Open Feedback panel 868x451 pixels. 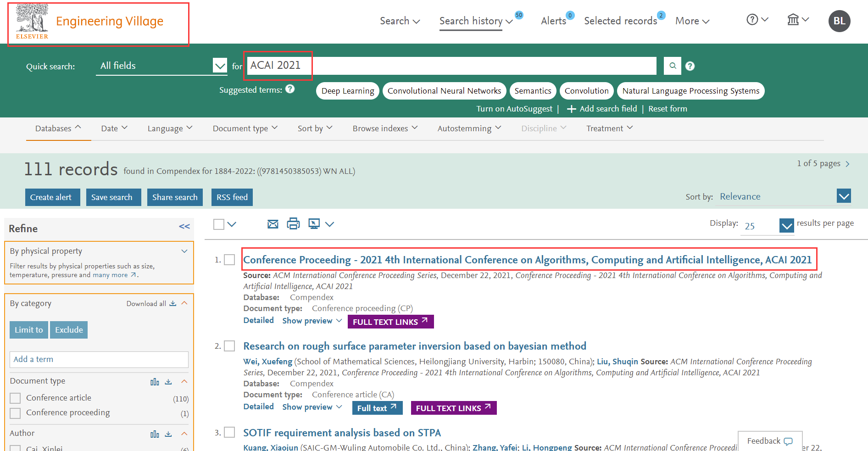pos(770,441)
